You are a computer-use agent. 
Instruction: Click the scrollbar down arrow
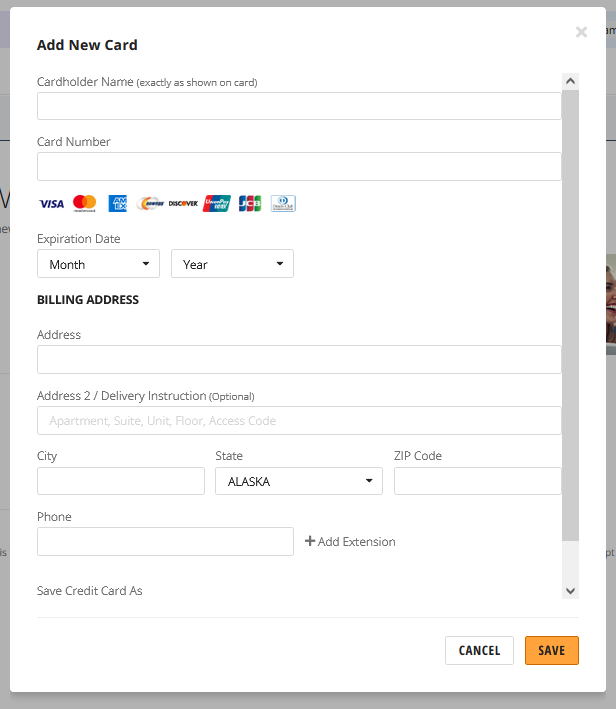tap(570, 591)
